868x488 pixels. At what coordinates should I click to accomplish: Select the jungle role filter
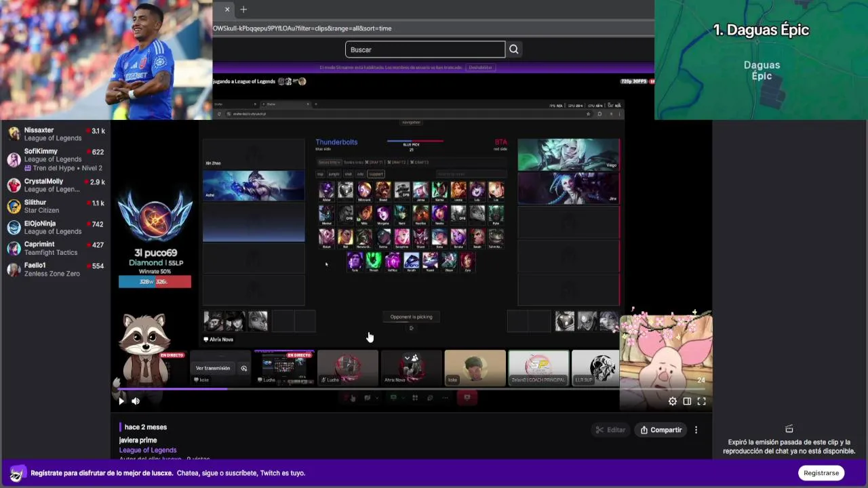tap(334, 174)
